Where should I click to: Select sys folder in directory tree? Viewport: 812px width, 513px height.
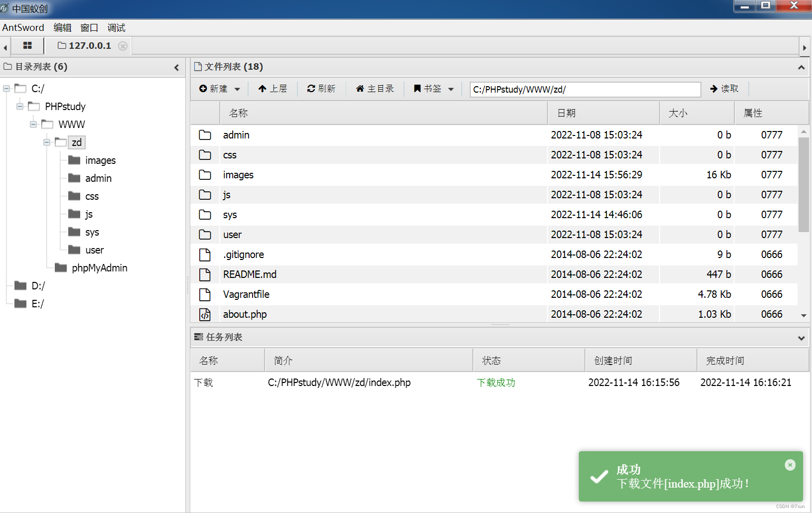(92, 232)
